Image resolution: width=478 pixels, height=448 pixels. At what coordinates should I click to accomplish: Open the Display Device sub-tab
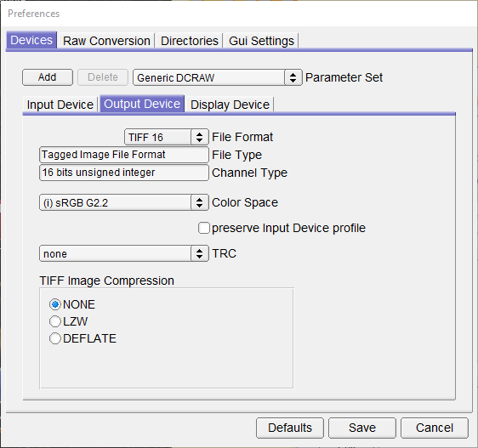[x=230, y=105]
